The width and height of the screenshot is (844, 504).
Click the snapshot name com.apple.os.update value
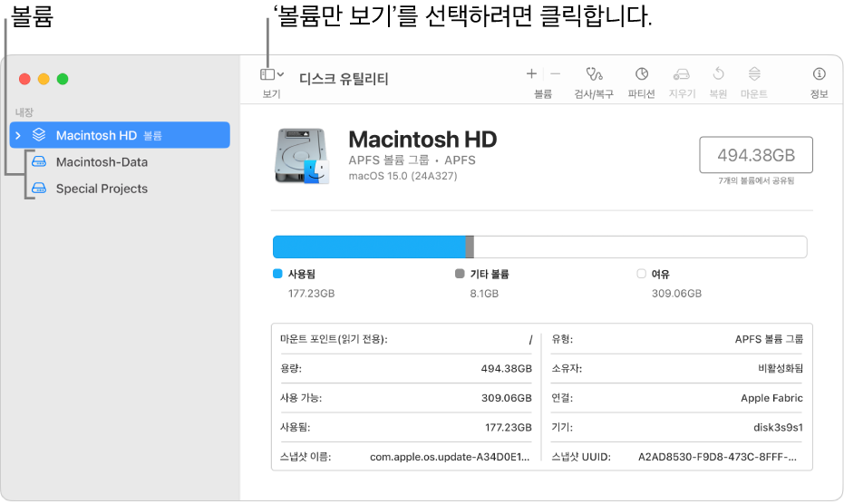tap(450, 457)
